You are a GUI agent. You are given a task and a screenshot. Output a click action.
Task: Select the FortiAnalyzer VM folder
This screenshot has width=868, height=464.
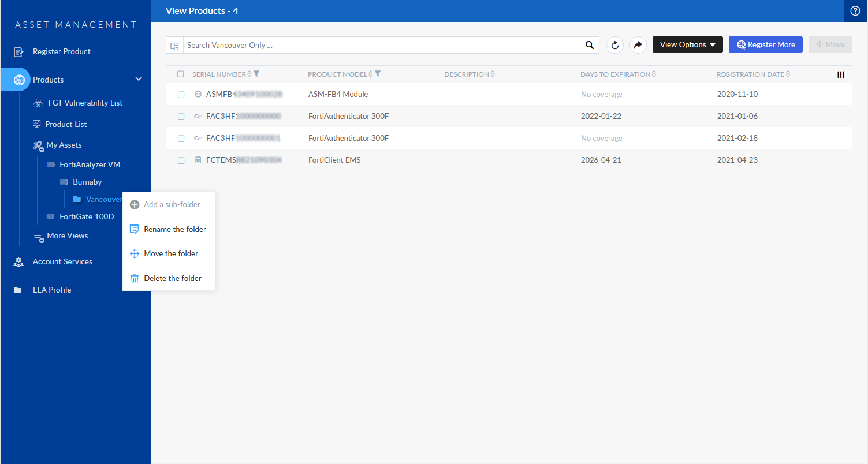90,164
